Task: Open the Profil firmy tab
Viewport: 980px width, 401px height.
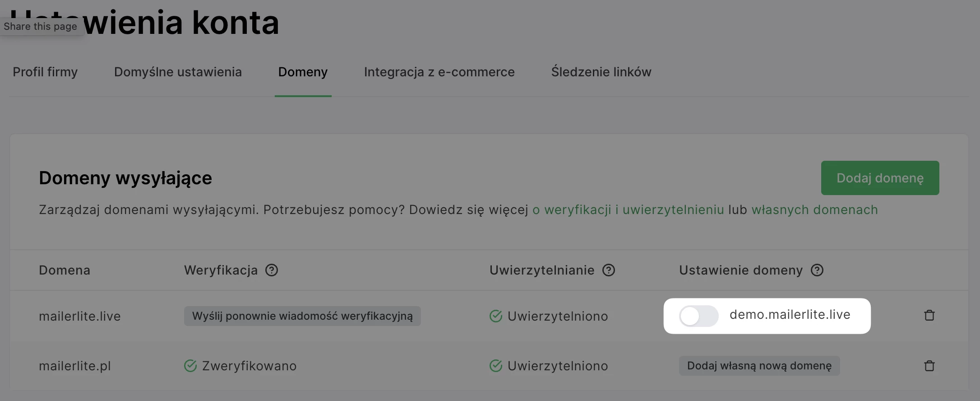Action: coord(45,72)
